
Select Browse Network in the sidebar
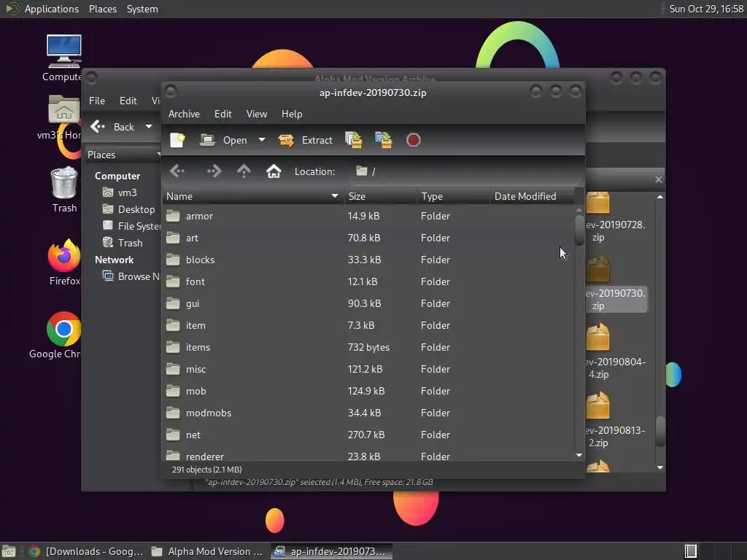tap(131, 276)
